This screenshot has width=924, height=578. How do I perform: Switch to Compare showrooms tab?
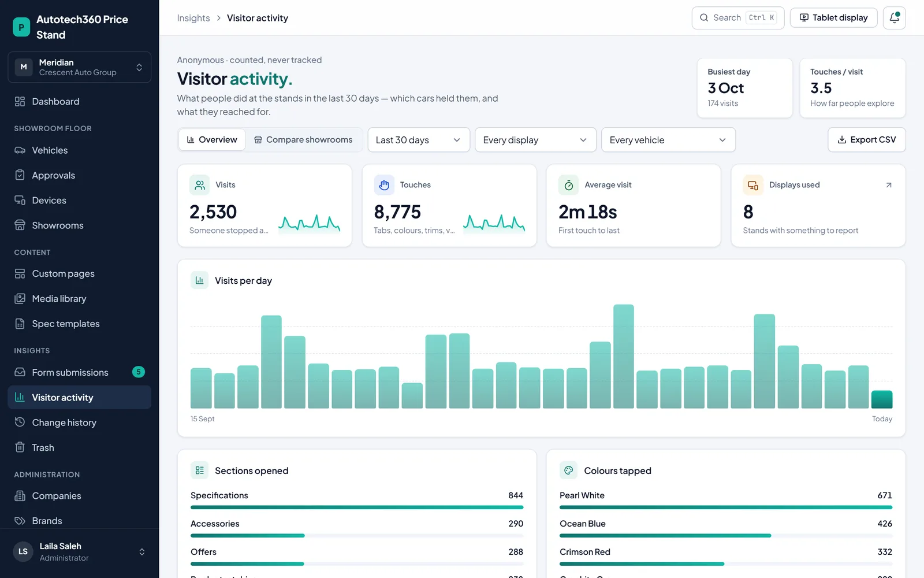303,140
